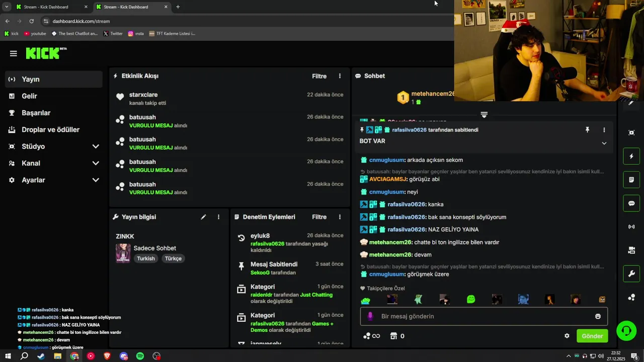This screenshot has width=644, height=362.
Task: Open Yayın in the sidebar
Action: point(54,79)
